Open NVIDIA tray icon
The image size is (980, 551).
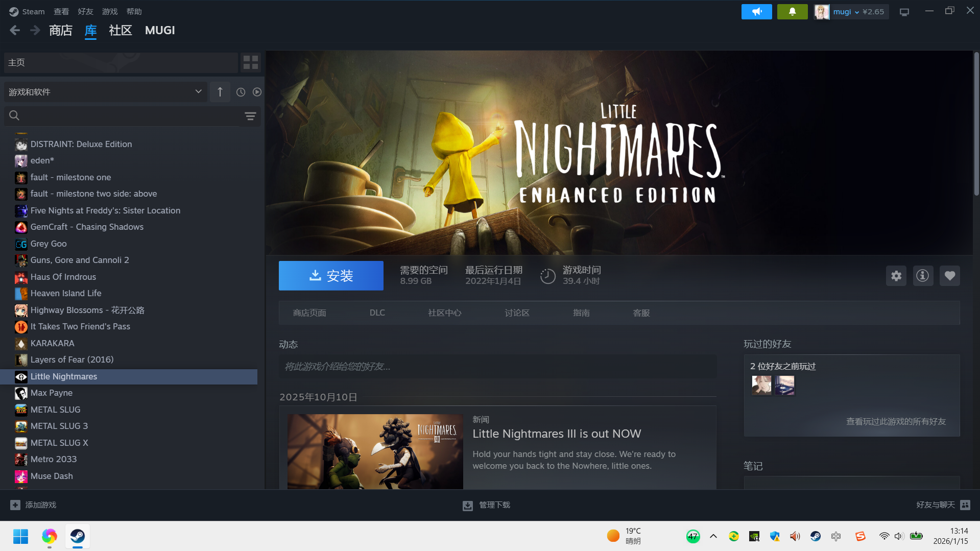click(754, 536)
